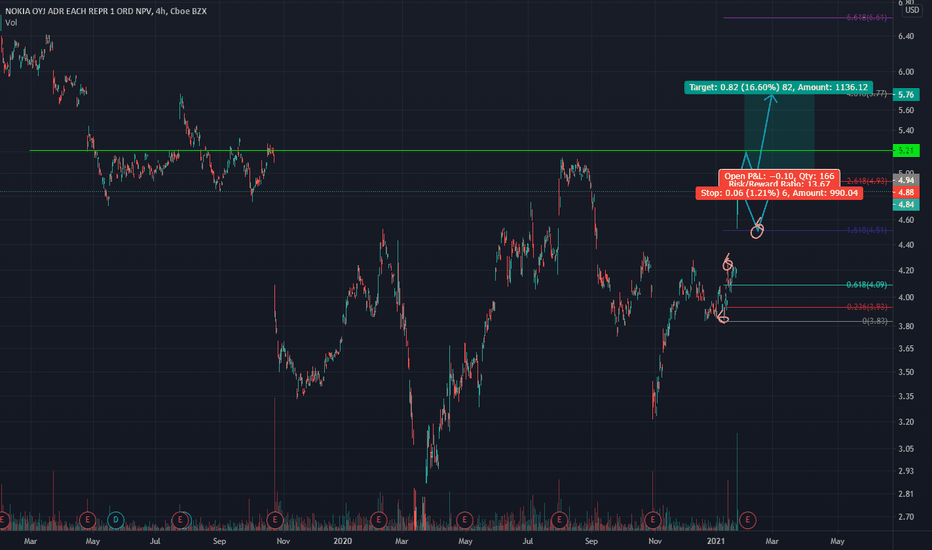Click the 4.84 price tag
The height and width of the screenshot is (550, 932).
906,205
